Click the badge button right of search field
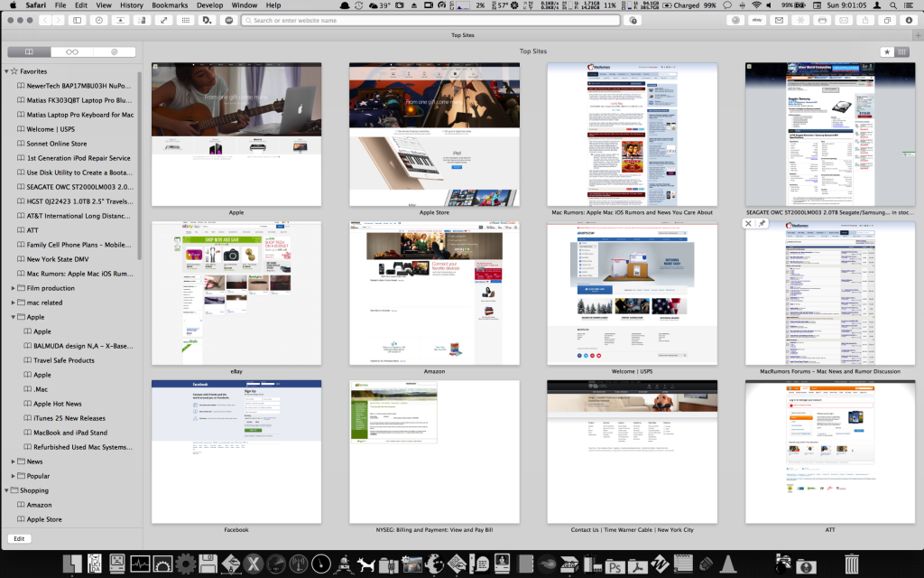 [633, 20]
